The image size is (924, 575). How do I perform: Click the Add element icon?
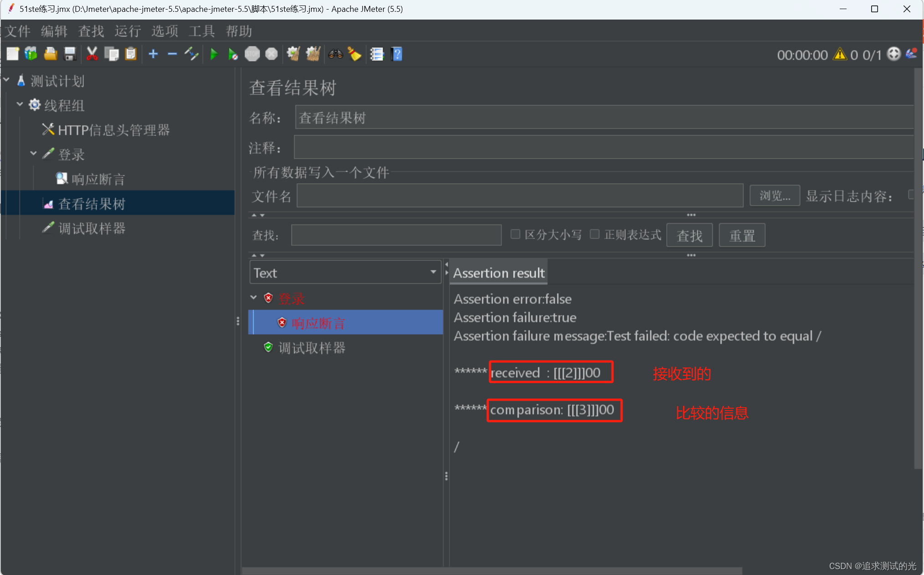click(x=153, y=56)
